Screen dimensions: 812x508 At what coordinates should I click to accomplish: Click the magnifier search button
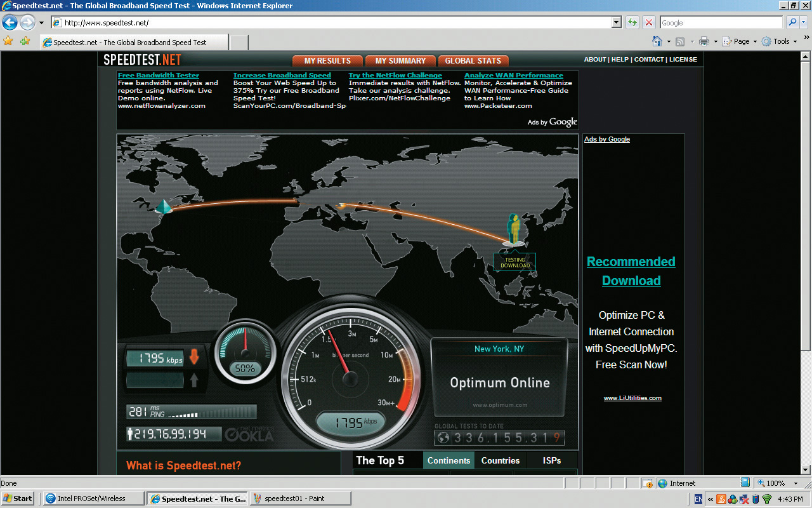(792, 22)
